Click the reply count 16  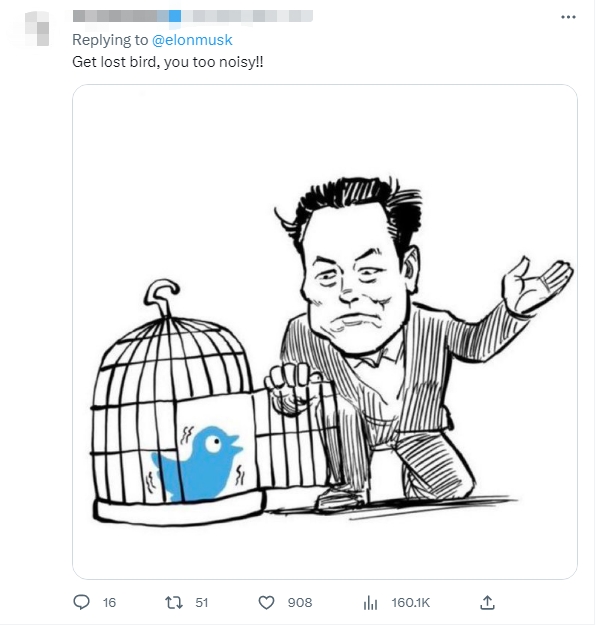coord(109,602)
